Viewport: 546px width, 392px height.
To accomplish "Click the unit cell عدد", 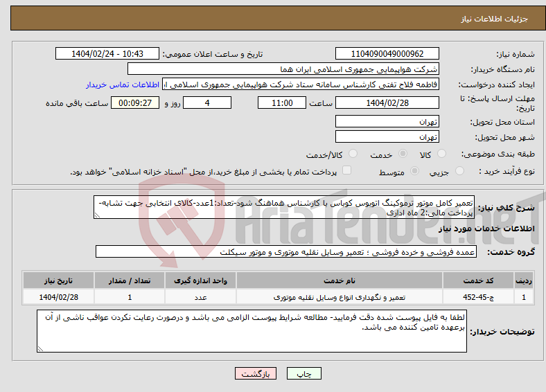I will pos(200,297).
